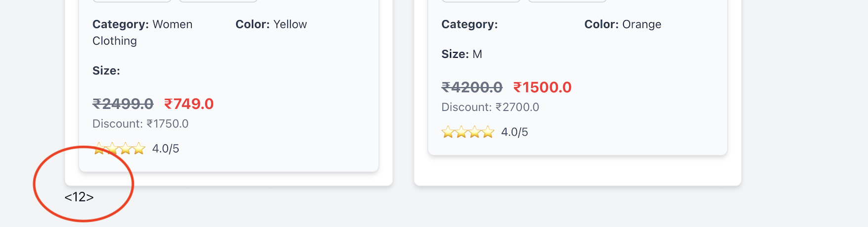Go to the previous page arrow
868x227 pixels.
(x=68, y=197)
